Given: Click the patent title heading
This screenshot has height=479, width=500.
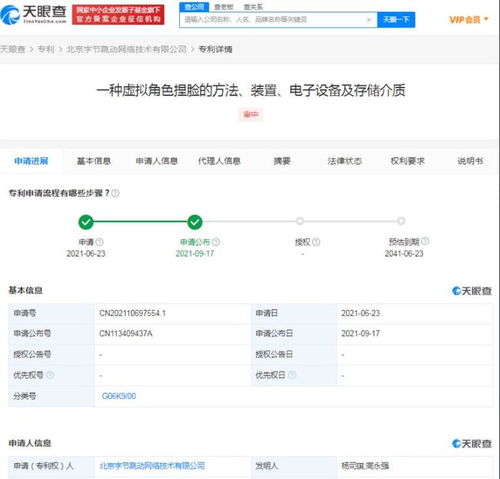Looking at the screenshot, I should [x=251, y=91].
